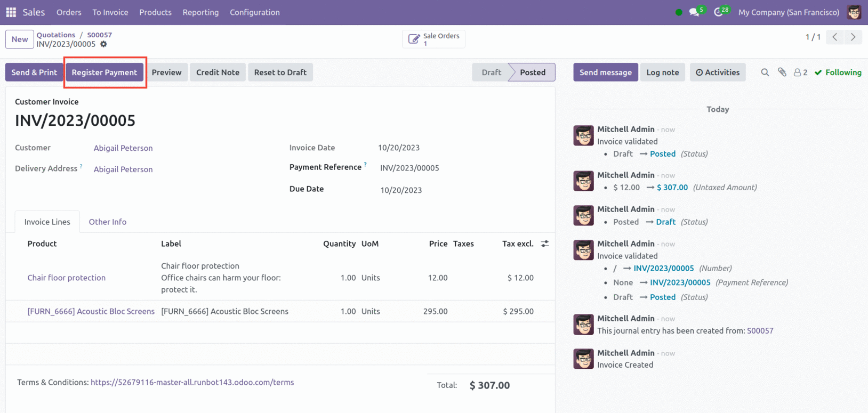Go to previous record arrow
Screen dimensions: 868x413
[835, 37]
